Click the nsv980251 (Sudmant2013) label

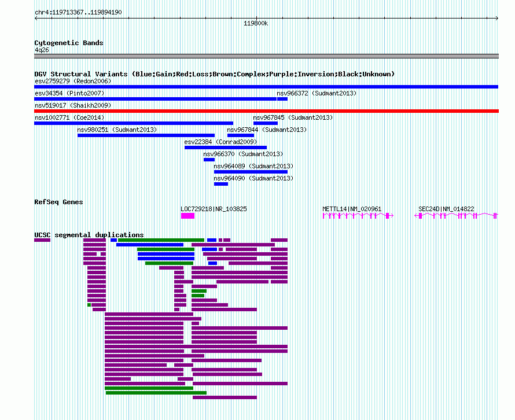coord(117,130)
